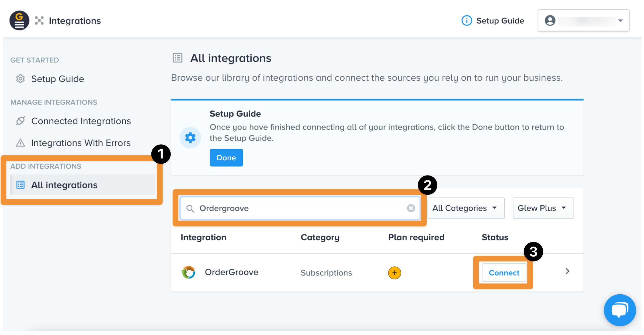This screenshot has width=644, height=335.
Task: Click the Setup Guide info icon
Action: click(467, 21)
